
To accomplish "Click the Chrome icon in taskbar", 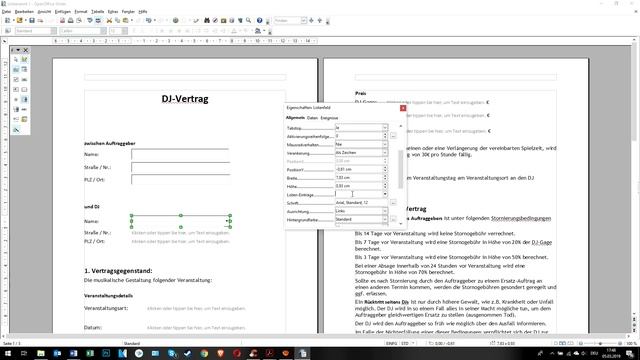I will [204, 353].
